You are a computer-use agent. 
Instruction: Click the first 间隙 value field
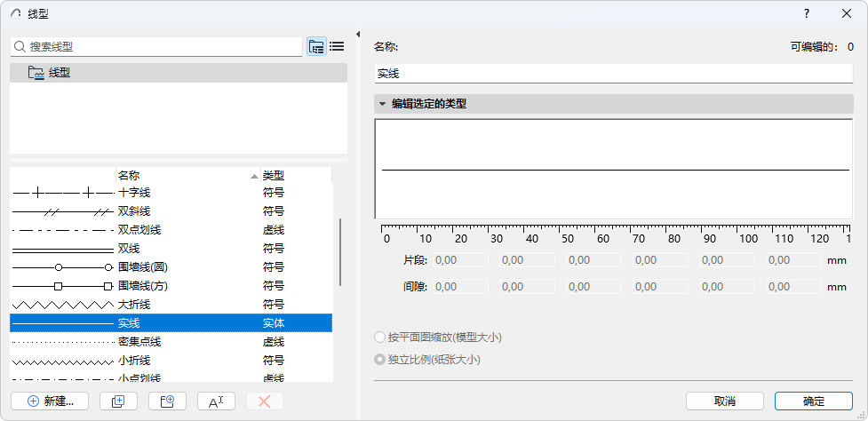pyautogui.click(x=460, y=287)
